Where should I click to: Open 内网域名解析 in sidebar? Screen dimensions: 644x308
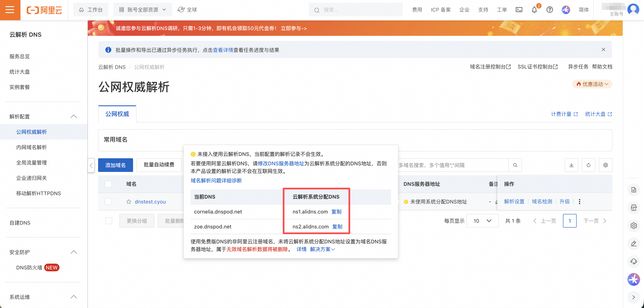32,147
